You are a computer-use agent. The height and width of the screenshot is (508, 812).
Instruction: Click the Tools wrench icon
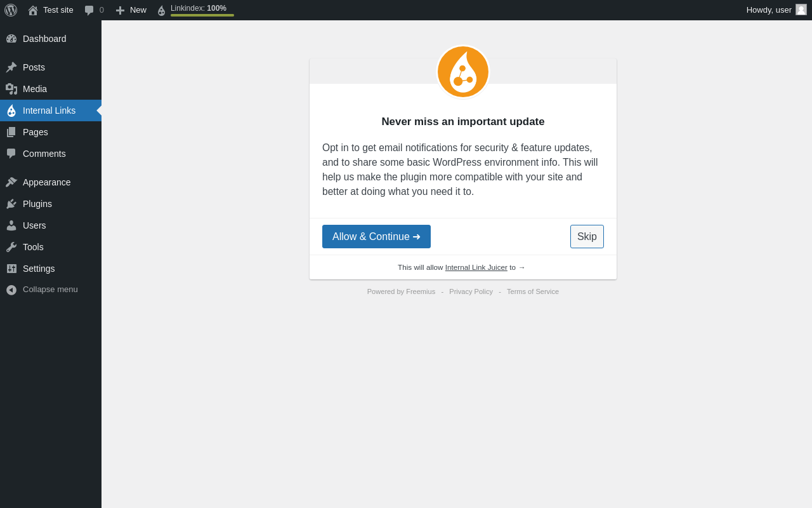[11, 247]
